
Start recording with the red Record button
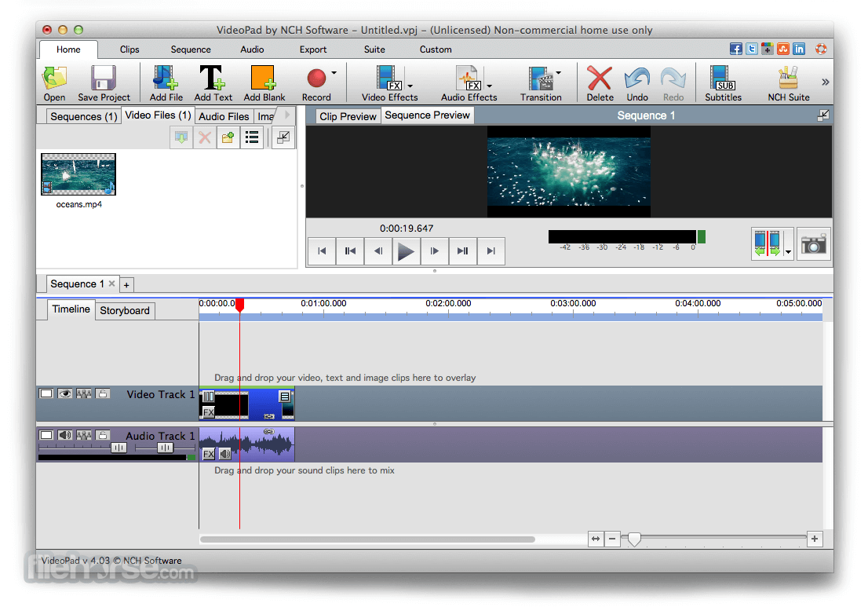click(x=316, y=78)
